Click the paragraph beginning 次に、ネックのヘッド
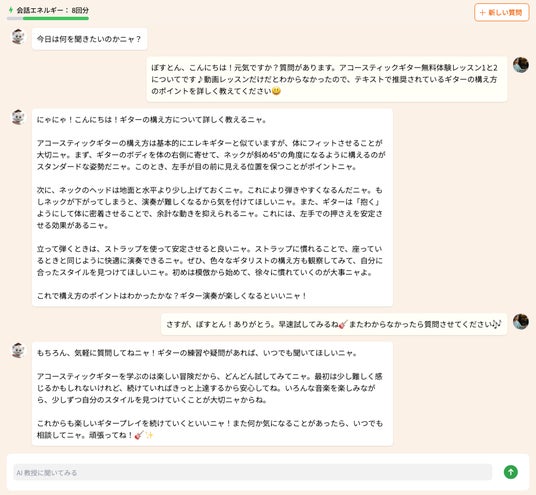536x495 pixels. [210, 208]
